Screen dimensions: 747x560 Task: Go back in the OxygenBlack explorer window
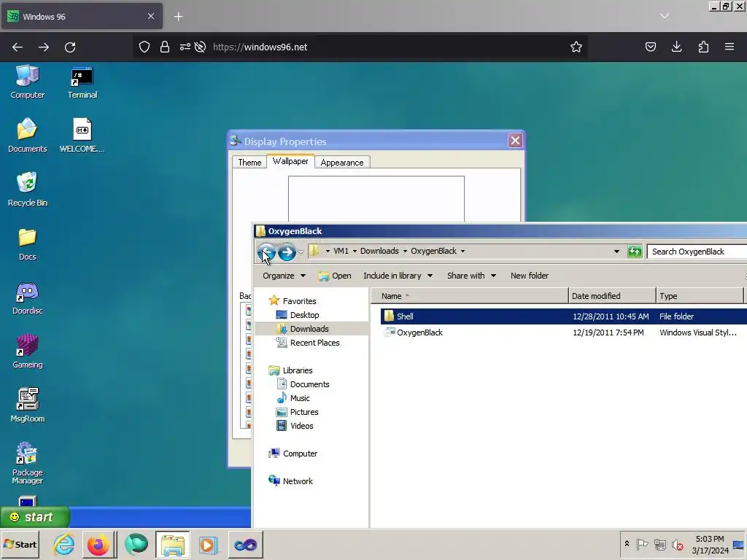tap(267, 252)
